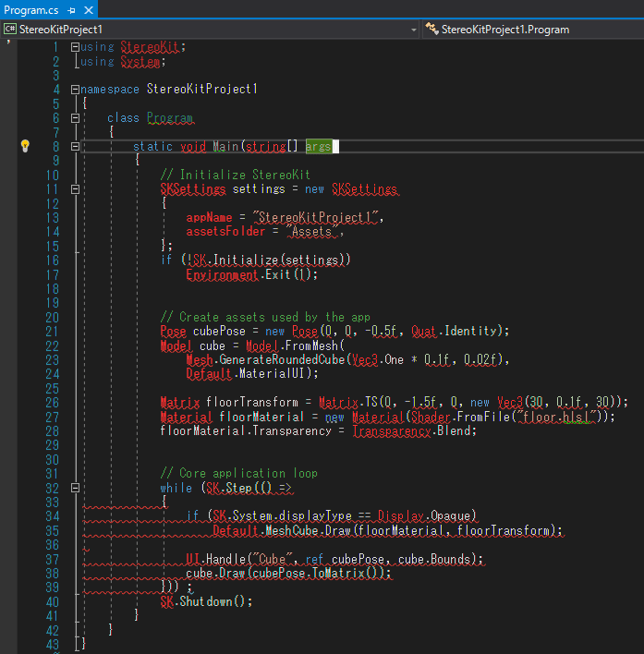Collapse the while loop block
644x654 pixels.
tap(75, 488)
